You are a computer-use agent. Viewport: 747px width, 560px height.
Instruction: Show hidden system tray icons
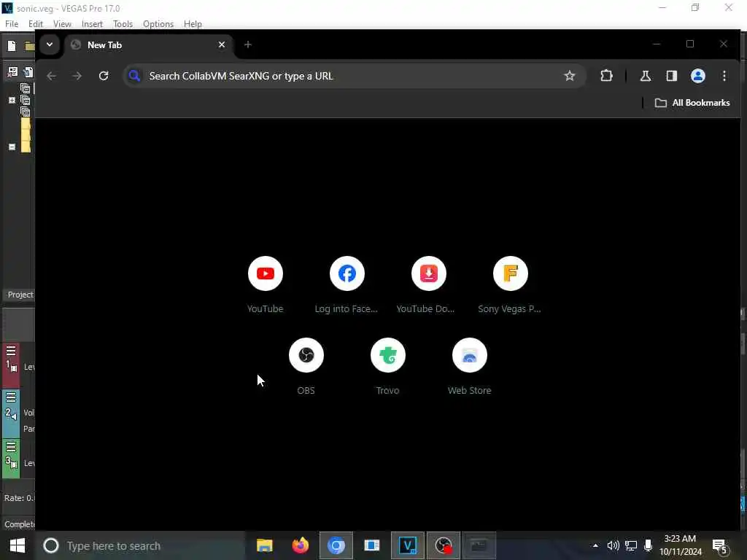coord(595,545)
